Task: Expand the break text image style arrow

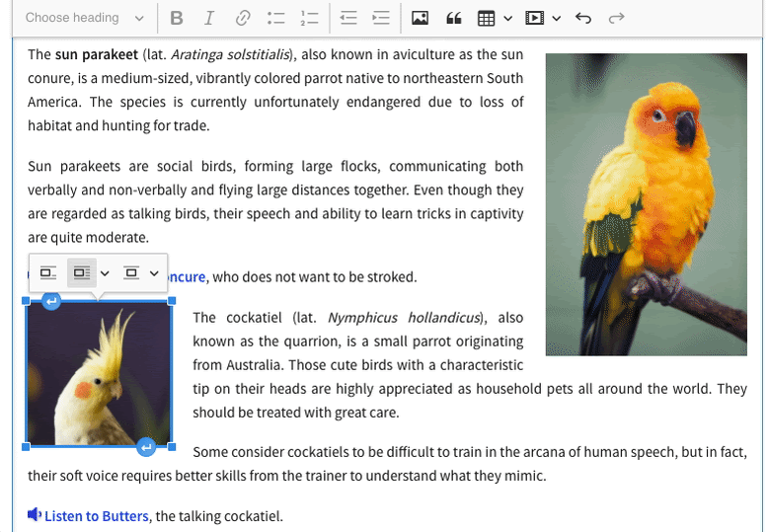Action: click(x=154, y=272)
